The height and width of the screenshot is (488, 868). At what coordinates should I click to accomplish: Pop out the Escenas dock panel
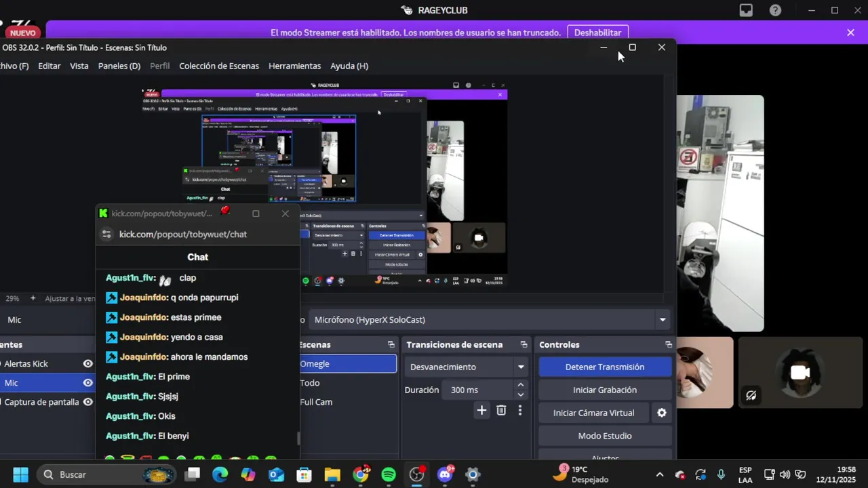pos(391,344)
